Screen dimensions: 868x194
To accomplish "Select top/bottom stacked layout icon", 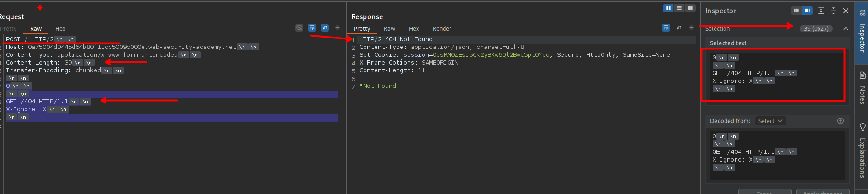I will point(679,8).
